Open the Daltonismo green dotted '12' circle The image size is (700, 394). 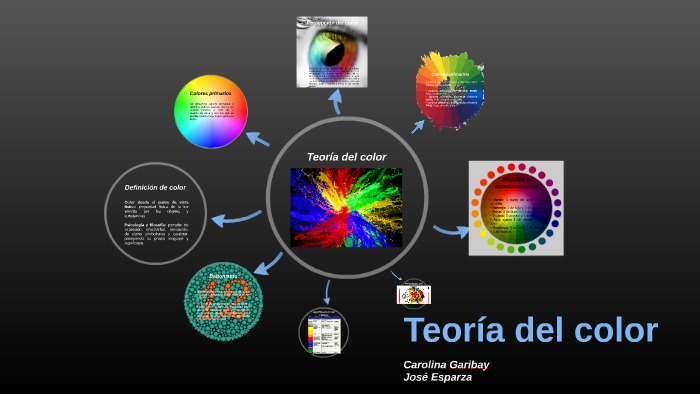[223, 302]
